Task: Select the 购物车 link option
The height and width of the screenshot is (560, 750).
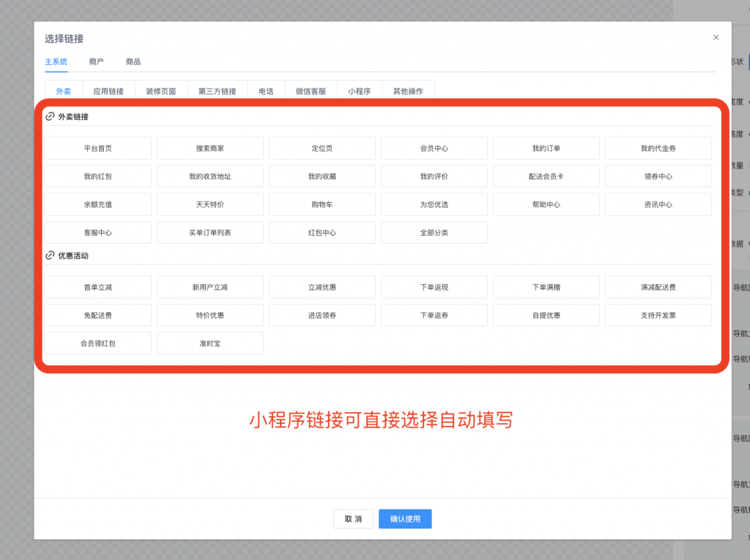Action: coord(322,204)
